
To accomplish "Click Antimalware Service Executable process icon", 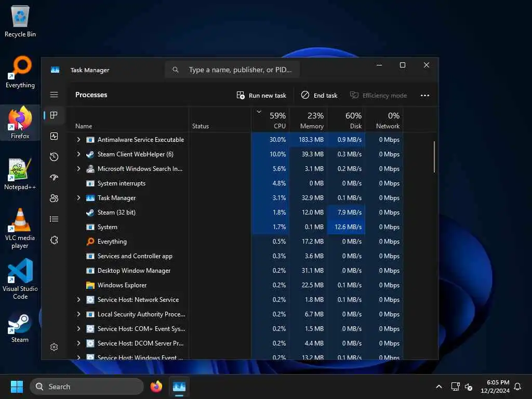I will coord(90,140).
